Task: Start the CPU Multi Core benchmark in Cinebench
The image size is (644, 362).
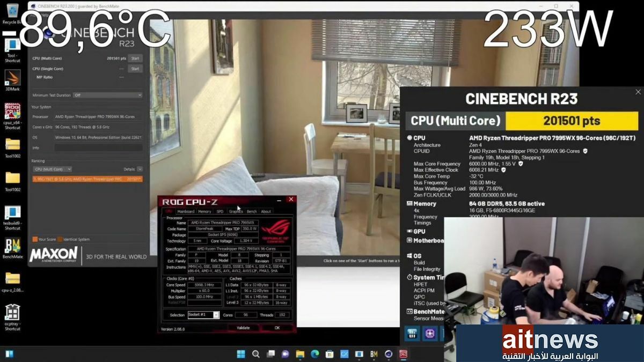Action: click(x=135, y=58)
